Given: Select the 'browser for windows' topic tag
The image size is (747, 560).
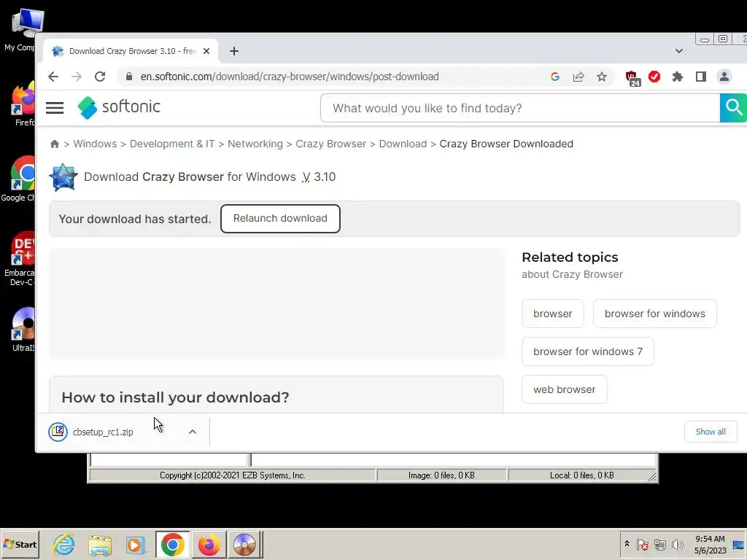Looking at the screenshot, I should point(654,314).
